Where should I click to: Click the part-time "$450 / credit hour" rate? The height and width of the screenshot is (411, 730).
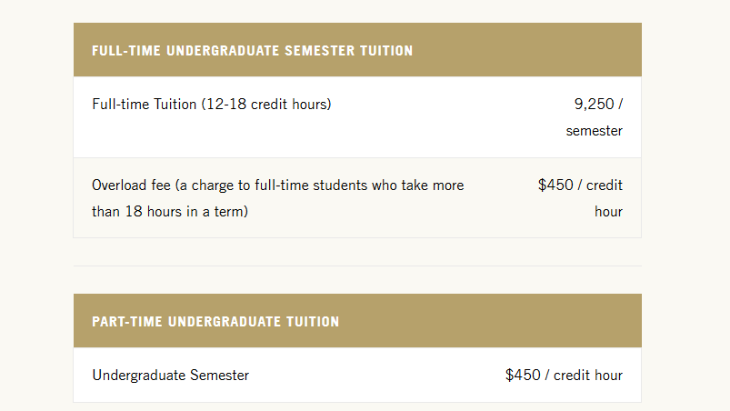pyautogui.click(x=563, y=375)
